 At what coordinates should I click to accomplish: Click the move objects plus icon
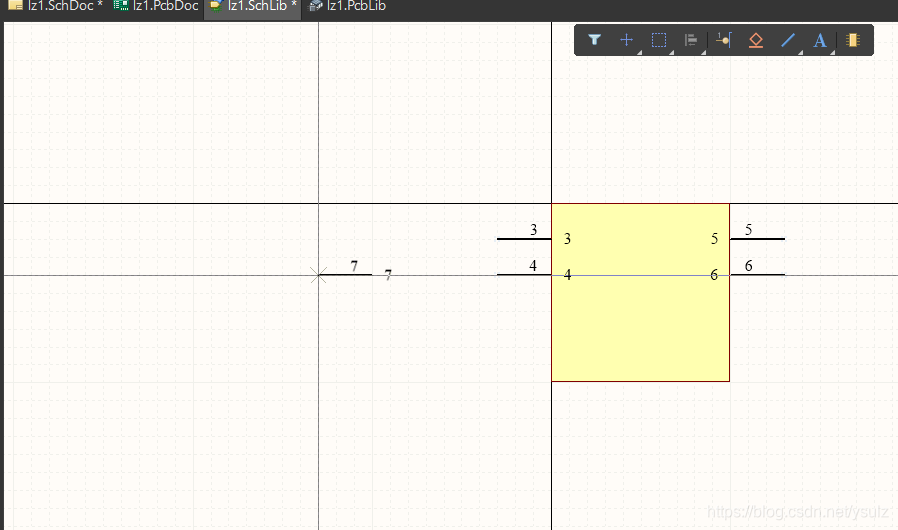(x=627, y=40)
